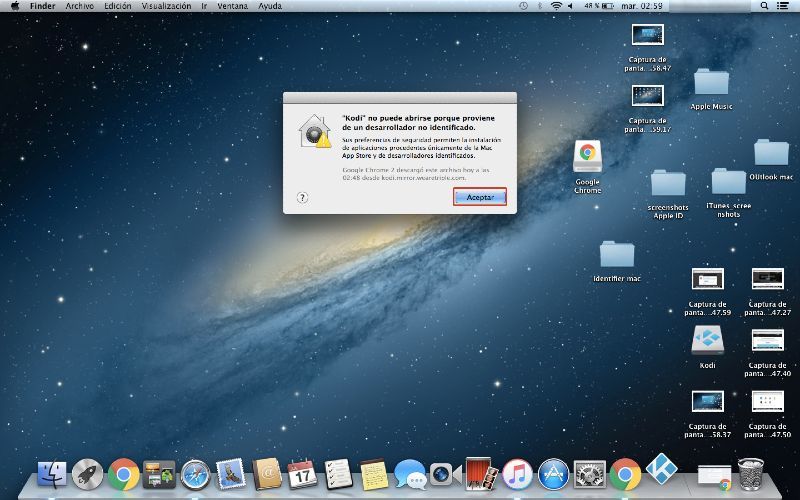The width and height of the screenshot is (800, 500).
Task: Open the Apple menu
Action: coord(14,6)
